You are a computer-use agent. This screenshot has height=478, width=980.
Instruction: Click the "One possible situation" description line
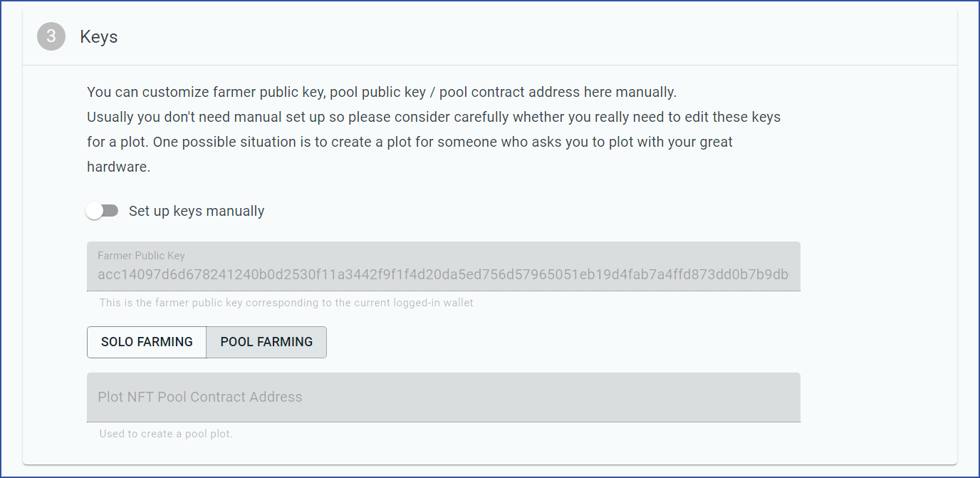410,142
